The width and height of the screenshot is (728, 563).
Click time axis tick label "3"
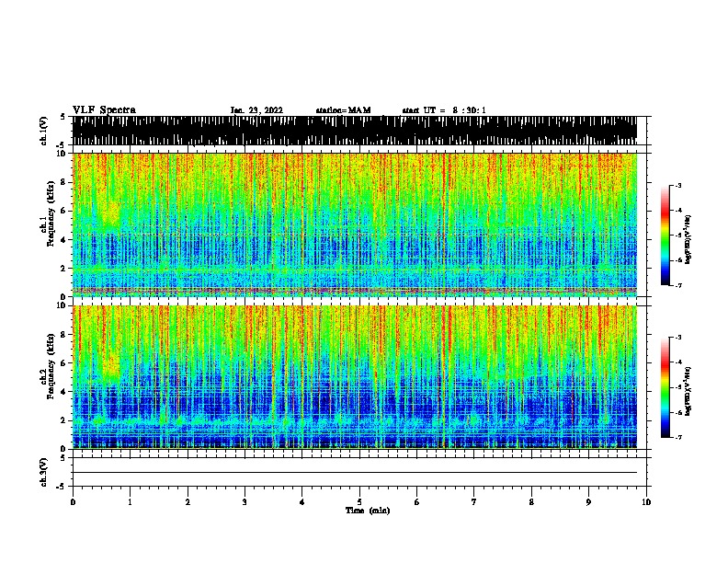tap(245, 502)
